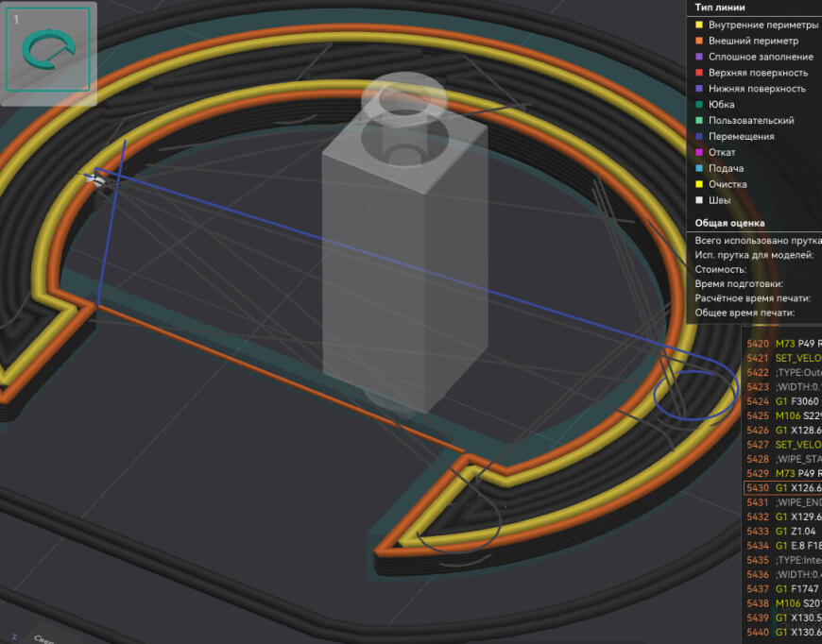The image size is (822, 644).
Task: Click G-code line 5437 G1 F1747
Action: 782,588
